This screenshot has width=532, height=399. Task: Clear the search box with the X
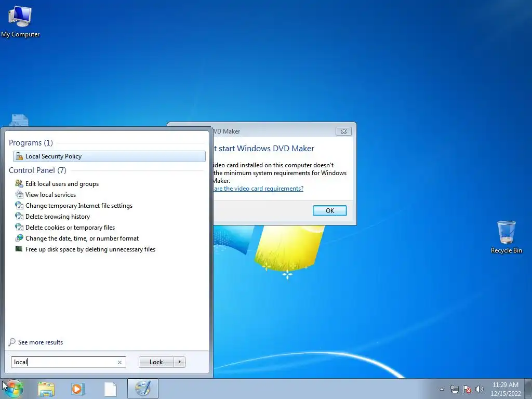120,362
